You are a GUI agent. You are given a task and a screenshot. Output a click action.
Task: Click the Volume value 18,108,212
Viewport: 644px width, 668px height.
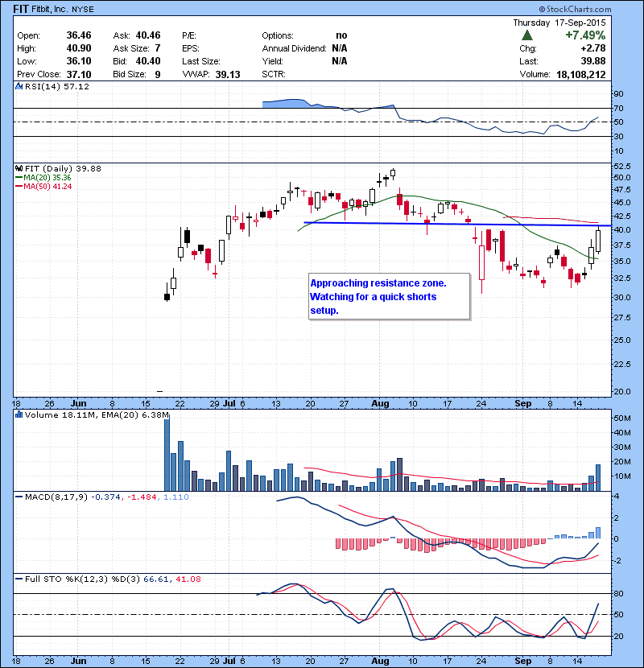581,75
